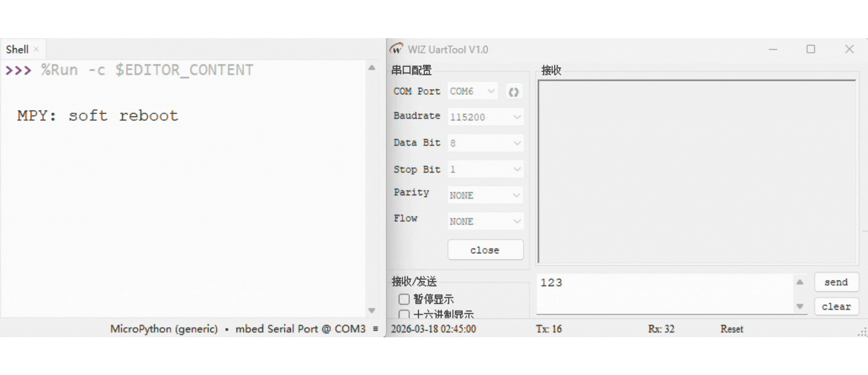Screen dimensions: 868x375
Task: Minimize the WIZ UartTool window
Action: pos(773,49)
